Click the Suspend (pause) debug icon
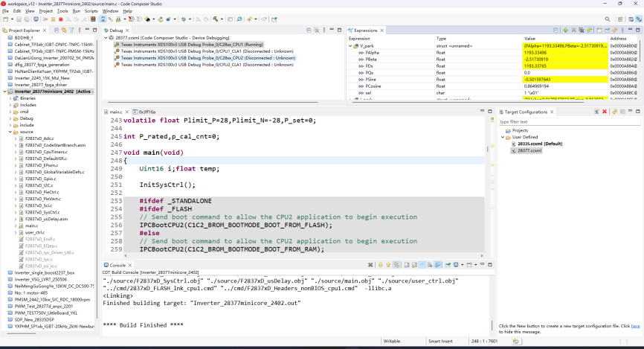Image resolution: width=644 pixels, height=349 pixels. point(53,19)
